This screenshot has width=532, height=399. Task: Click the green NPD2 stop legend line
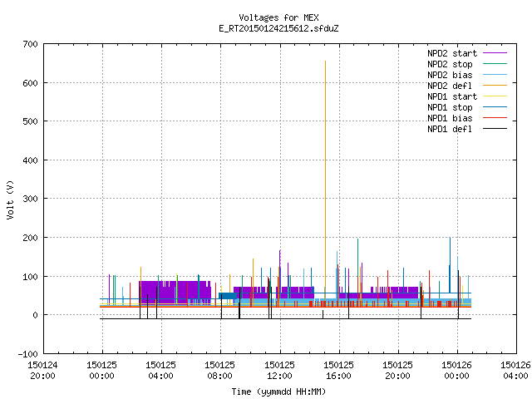click(495, 64)
